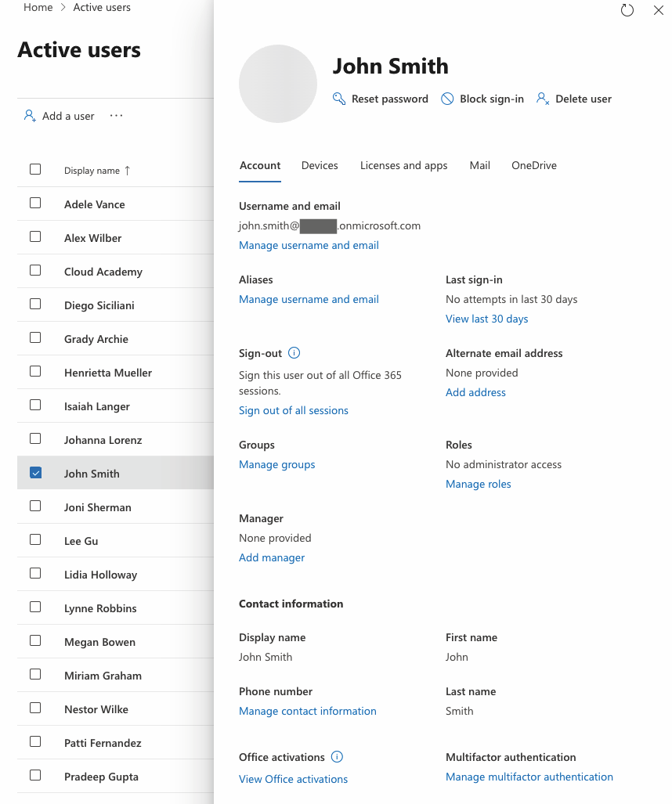Go to Home in the breadcrumb
This screenshot has width=672, height=804.
tap(38, 8)
